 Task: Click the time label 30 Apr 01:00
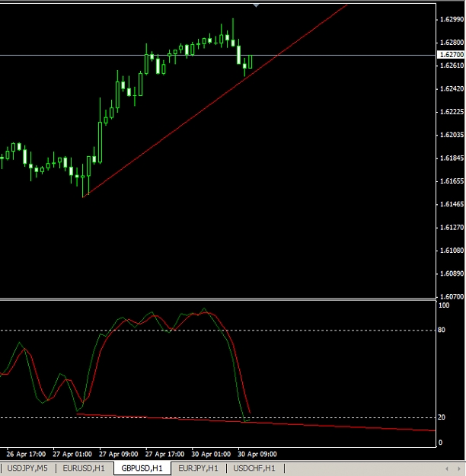pos(211,454)
